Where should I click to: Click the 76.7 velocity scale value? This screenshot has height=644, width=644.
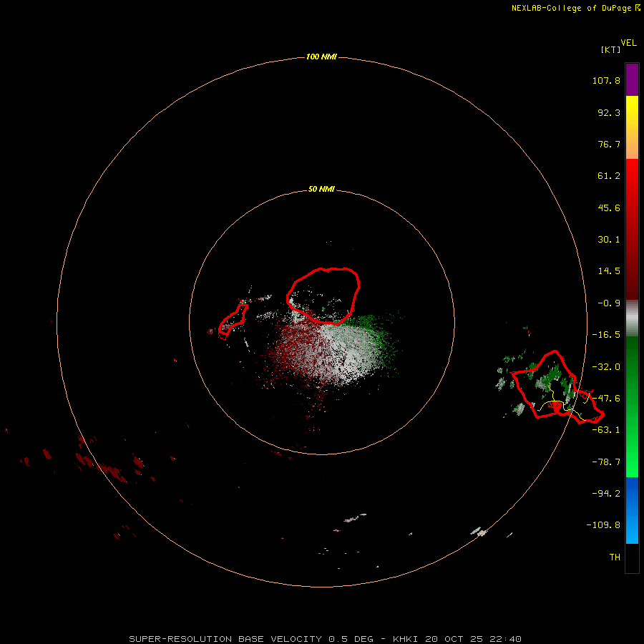[609, 144]
